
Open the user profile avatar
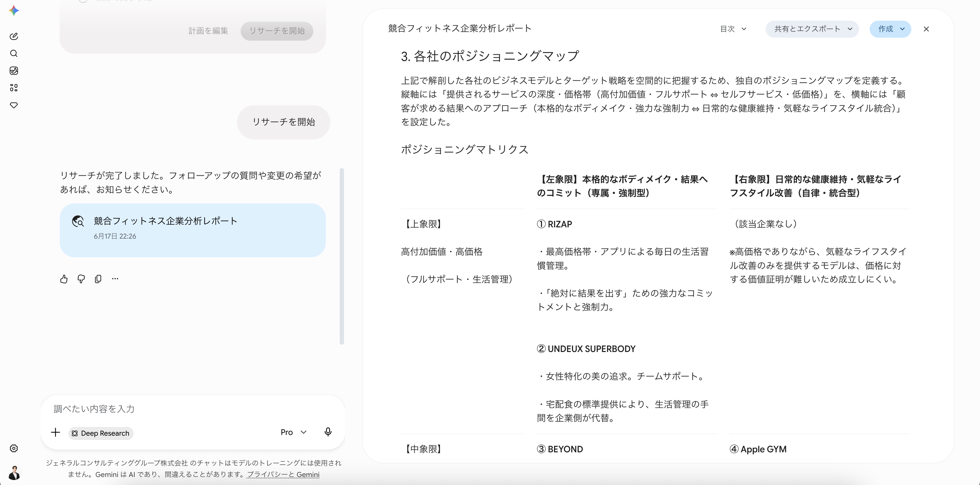click(x=14, y=472)
